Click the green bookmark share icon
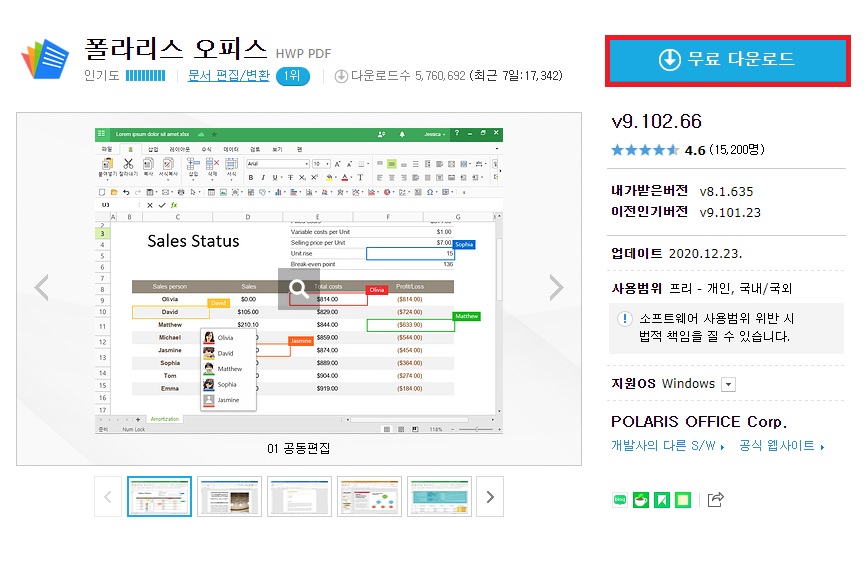The width and height of the screenshot is (868, 564). 662,500
